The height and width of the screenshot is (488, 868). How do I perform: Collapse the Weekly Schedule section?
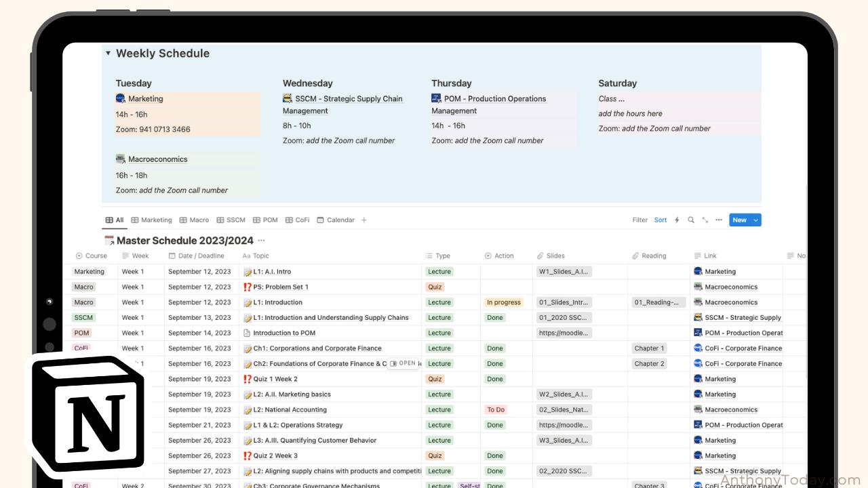tap(108, 53)
